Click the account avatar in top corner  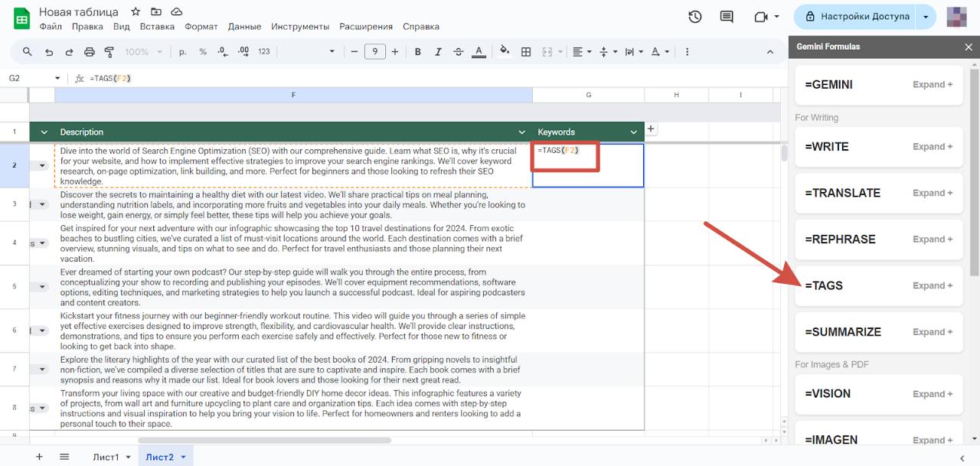pyautogui.click(x=957, y=17)
